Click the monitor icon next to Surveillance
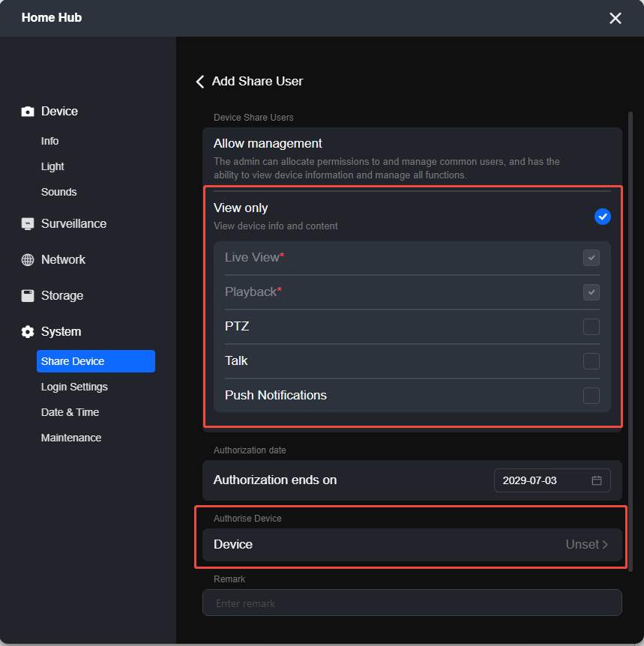Image resolution: width=644 pixels, height=646 pixels. coord(28,224)
